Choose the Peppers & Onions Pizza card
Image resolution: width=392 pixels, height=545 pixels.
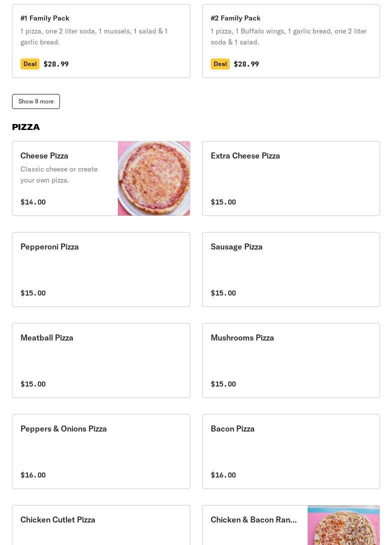[101, 451]
